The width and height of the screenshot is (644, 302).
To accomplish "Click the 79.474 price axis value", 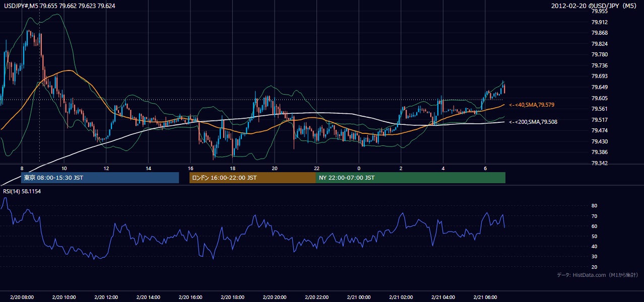I will click(600, 131).
